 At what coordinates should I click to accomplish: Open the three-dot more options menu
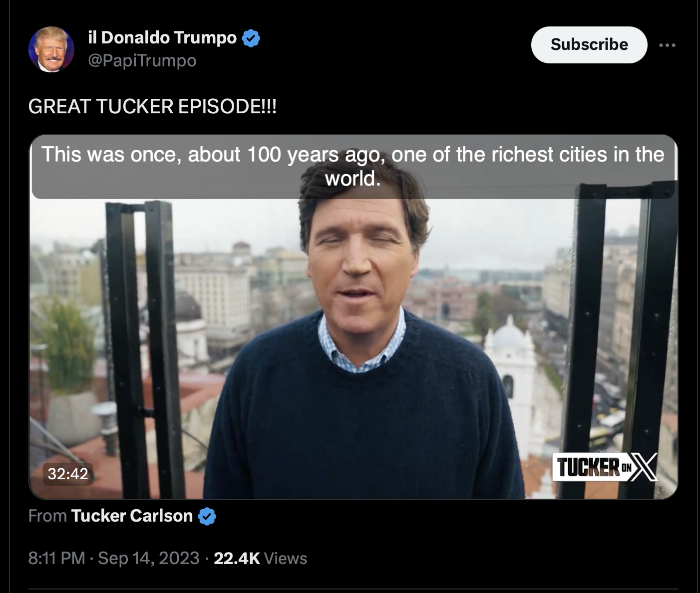click(x=667, y=45)
